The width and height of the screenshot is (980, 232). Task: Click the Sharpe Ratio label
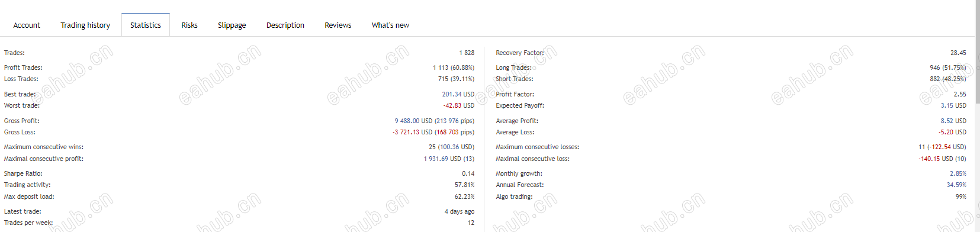pos(23,173)
